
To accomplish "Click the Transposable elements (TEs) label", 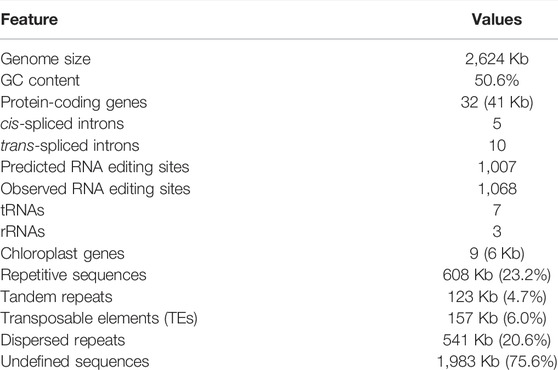I will (99, 318).
